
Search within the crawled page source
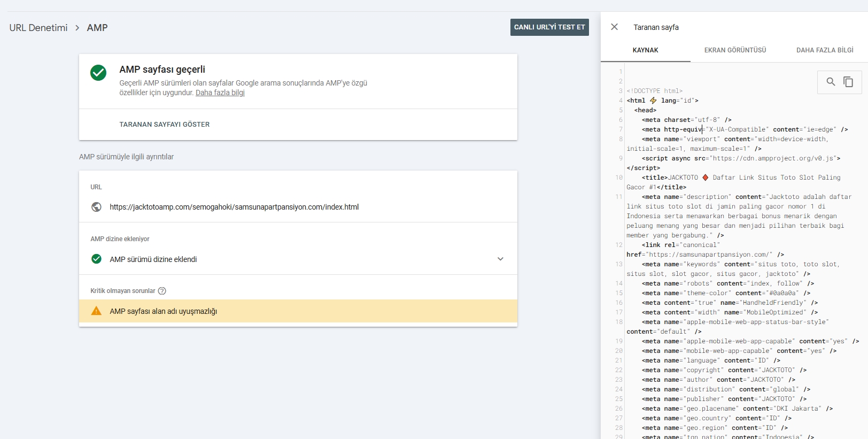831,82
